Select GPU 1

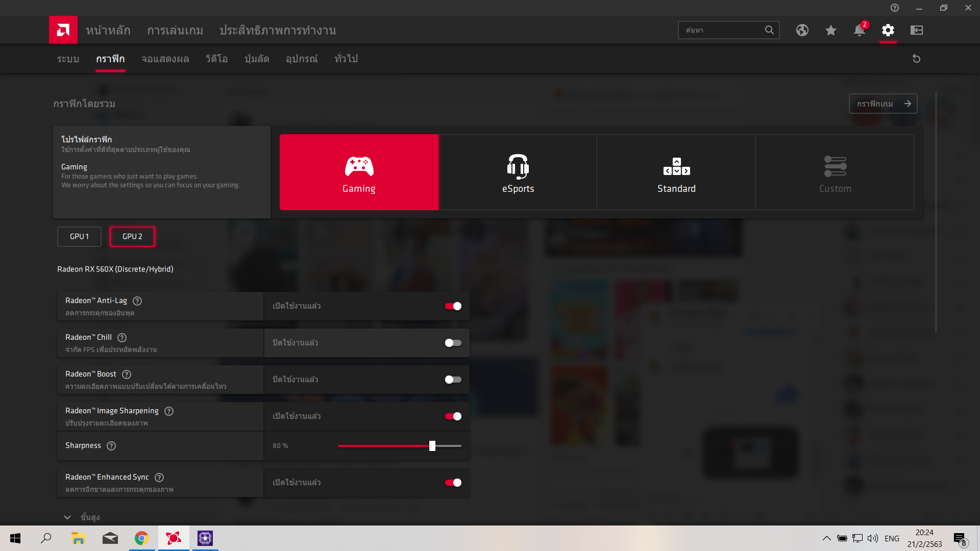click(x=79, y=237)
